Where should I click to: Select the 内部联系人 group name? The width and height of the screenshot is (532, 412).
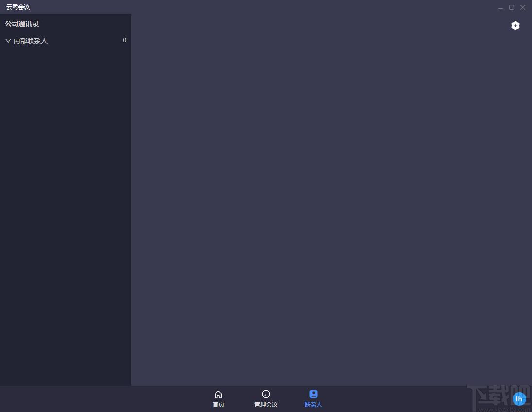(31, 41)
